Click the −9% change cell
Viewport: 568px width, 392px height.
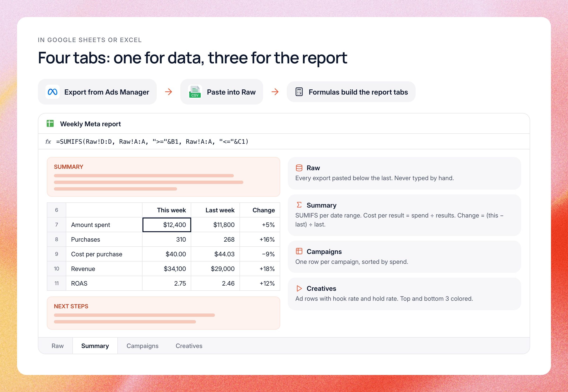click(260, 254)
